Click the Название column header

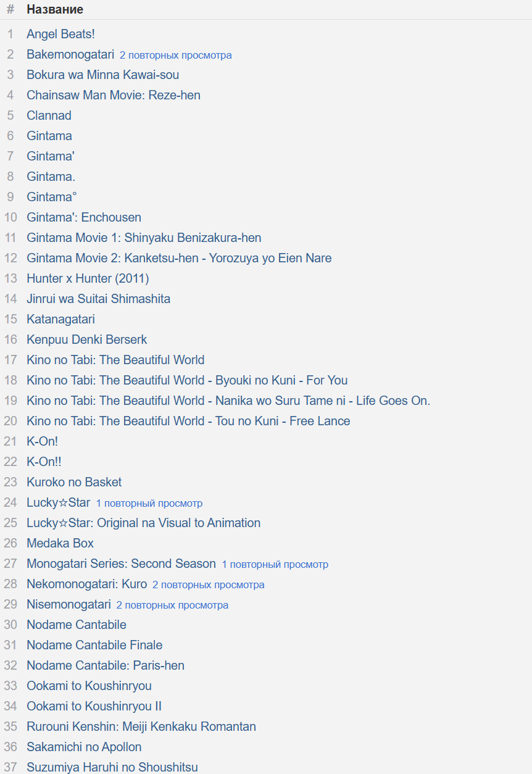pos(55,9)
